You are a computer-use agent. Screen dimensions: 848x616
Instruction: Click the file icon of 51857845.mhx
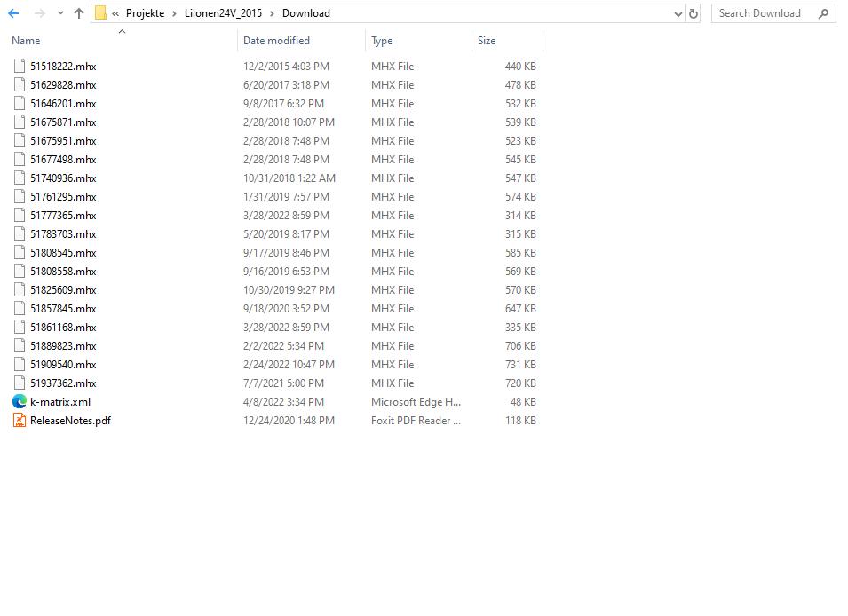[20, 309]
